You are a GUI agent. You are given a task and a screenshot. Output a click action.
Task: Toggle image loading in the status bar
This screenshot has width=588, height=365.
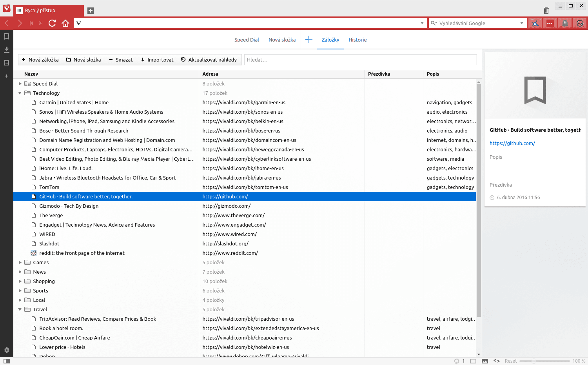[x=485, y=361]
